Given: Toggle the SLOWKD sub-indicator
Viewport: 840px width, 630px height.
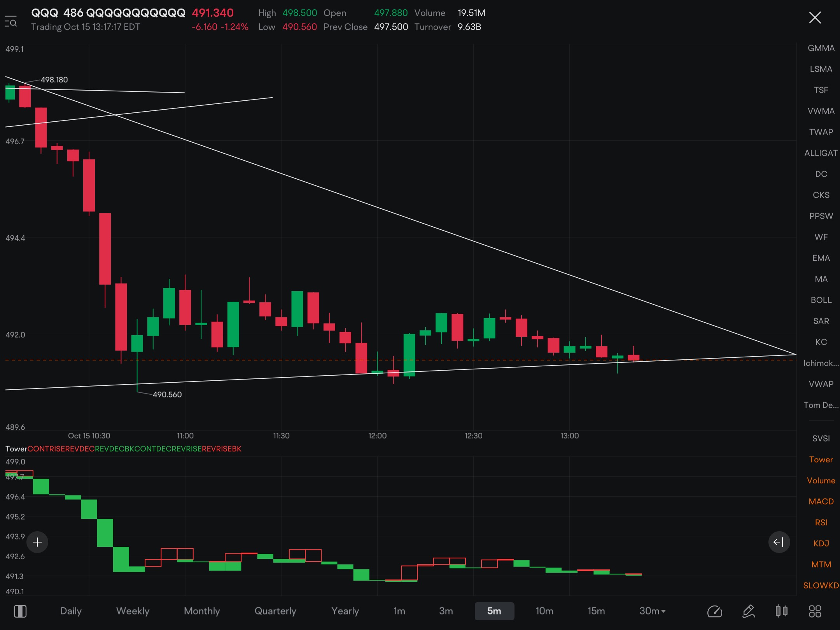Looking at the screenshot, I should point(821,586).
